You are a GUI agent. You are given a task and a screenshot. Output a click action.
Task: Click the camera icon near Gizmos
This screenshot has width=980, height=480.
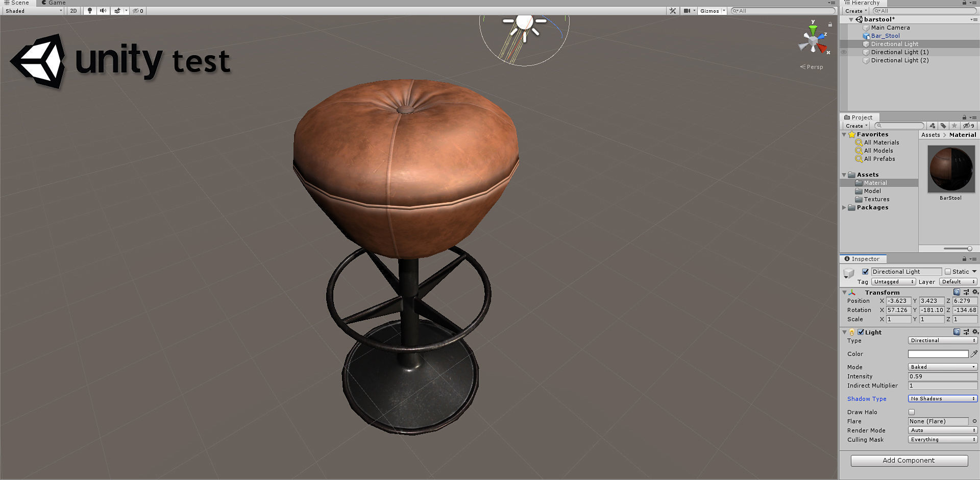coord(688,10)
